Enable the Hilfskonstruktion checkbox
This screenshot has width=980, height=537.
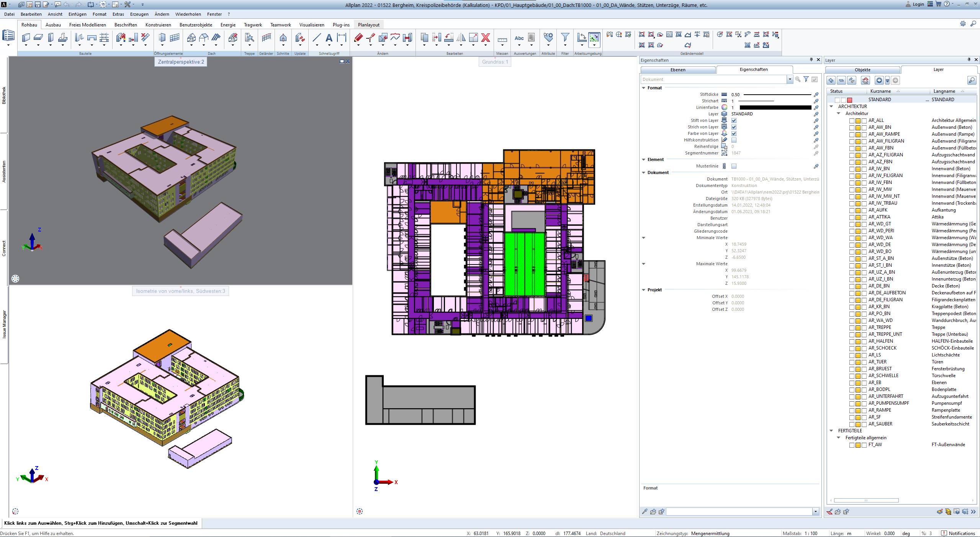coord(734,140)
